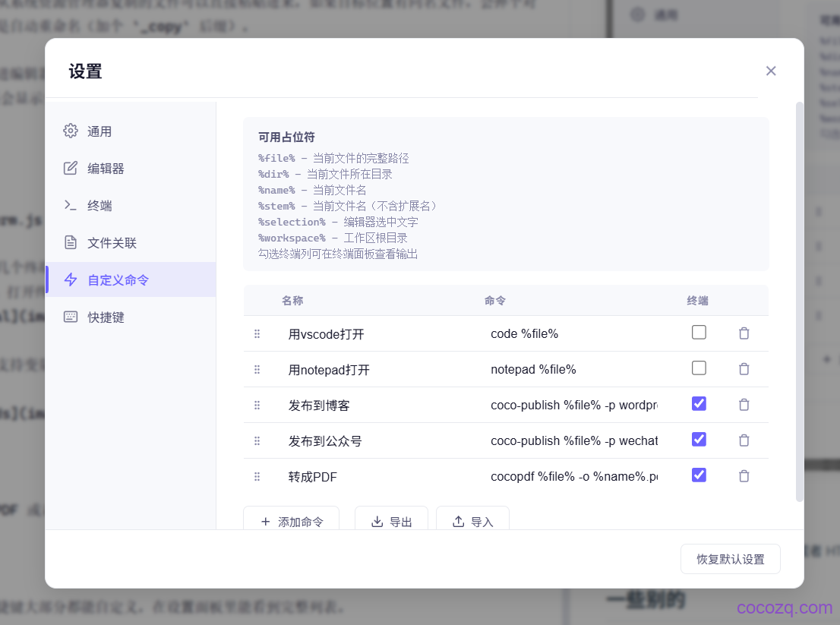Click the %stem% placeholder text
Screen dimensions: 840x625
click(x=276, y=207)
